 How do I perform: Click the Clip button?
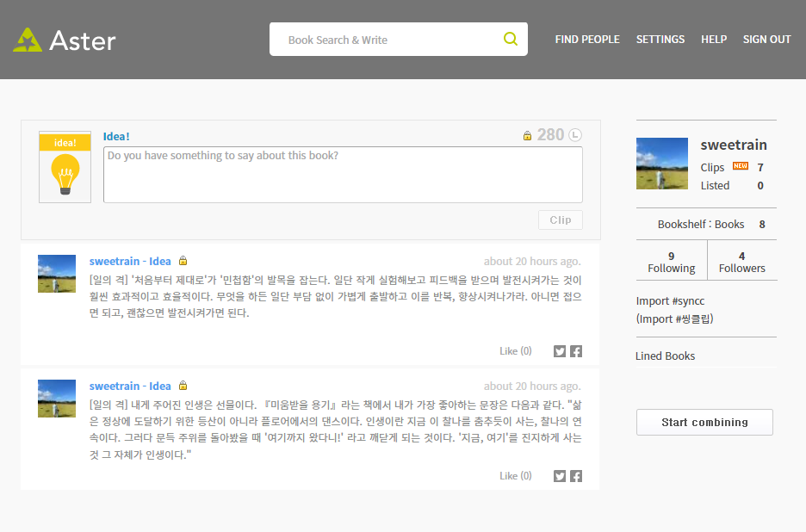(561, 220)
